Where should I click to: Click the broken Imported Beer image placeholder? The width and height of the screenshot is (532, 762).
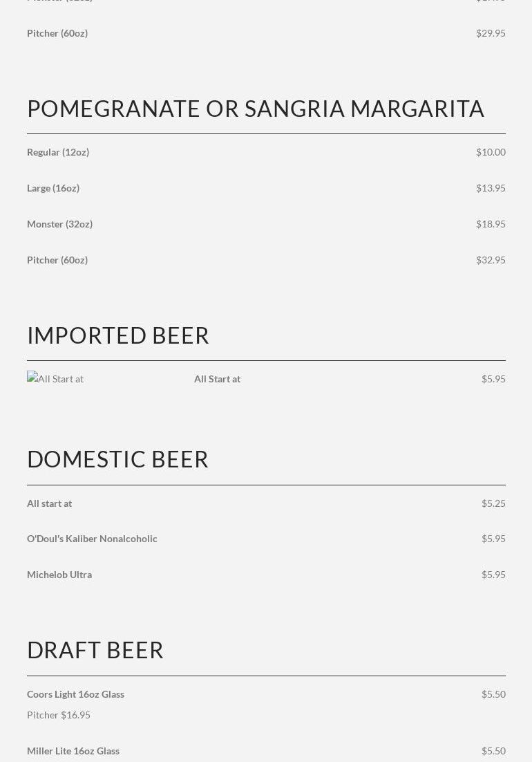tap(55, 378)
